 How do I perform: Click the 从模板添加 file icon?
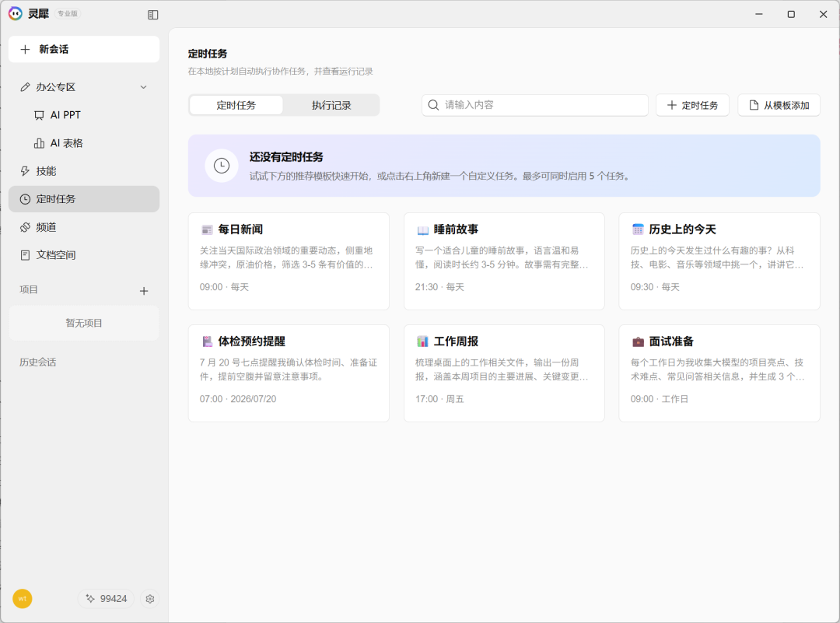click(x=753, y=106)
